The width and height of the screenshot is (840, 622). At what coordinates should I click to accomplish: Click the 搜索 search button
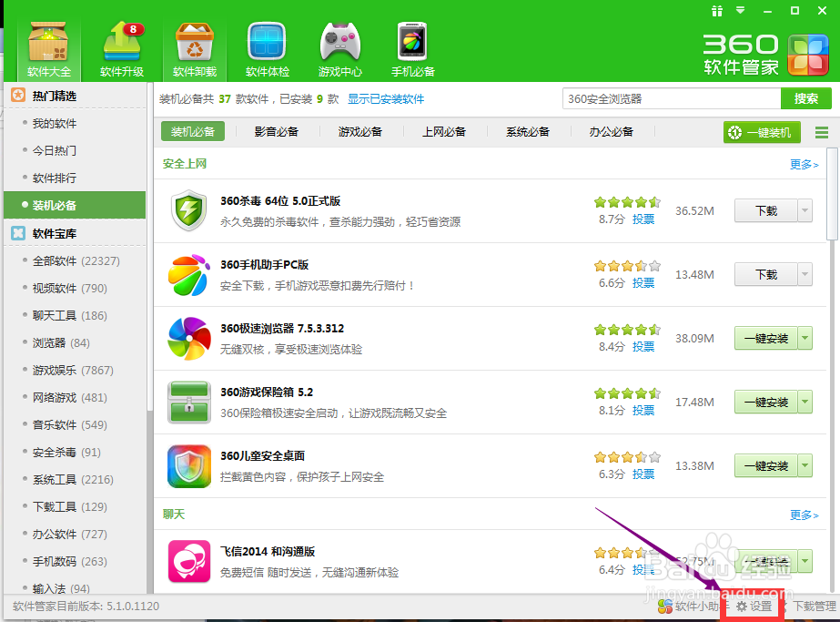point(805,98)
